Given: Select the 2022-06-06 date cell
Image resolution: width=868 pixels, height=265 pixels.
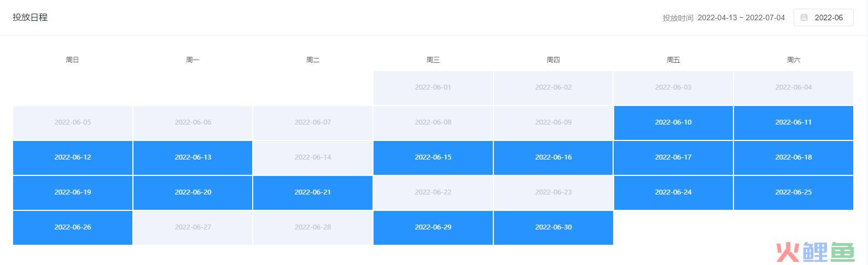Looking at the screenshot, I should click(x=193, y=122).
